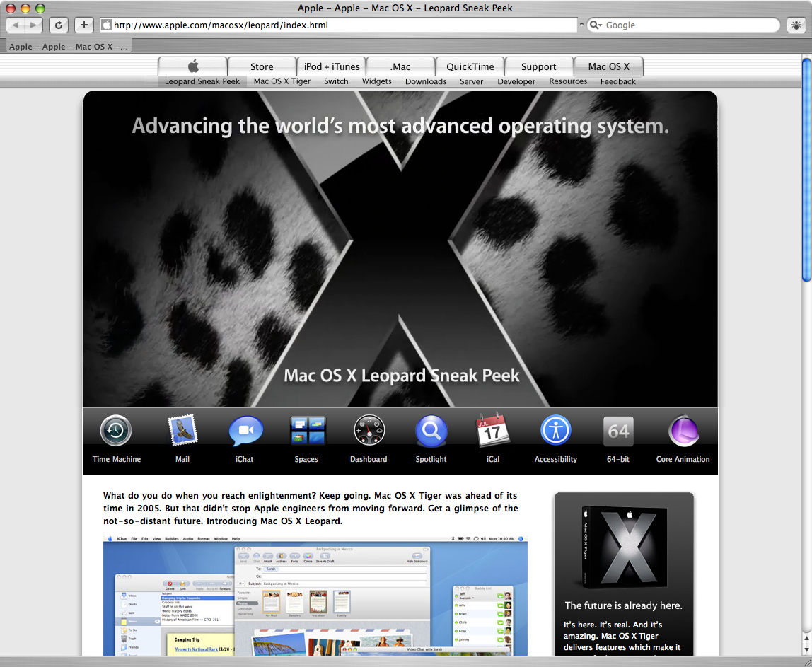
Task: Click the URL address field
Action: point(339,25)
